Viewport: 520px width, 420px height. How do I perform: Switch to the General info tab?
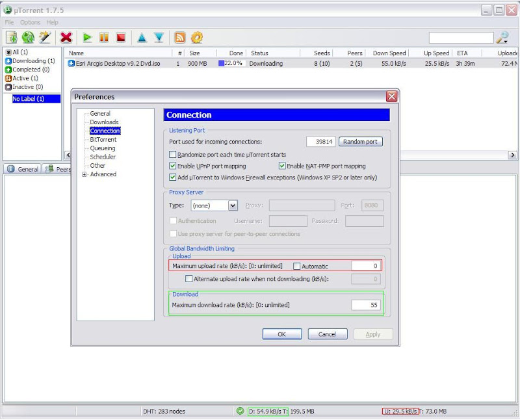[x=23, y=169]
